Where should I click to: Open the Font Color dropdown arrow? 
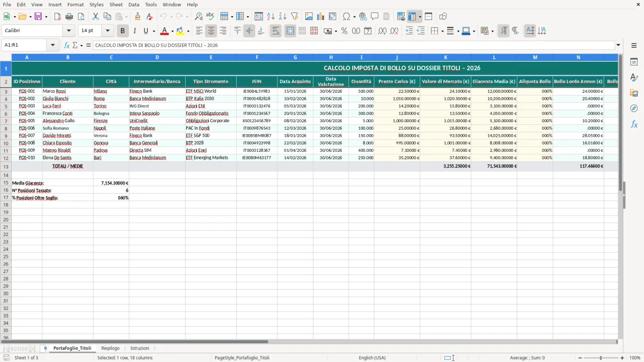click(172, 31)
